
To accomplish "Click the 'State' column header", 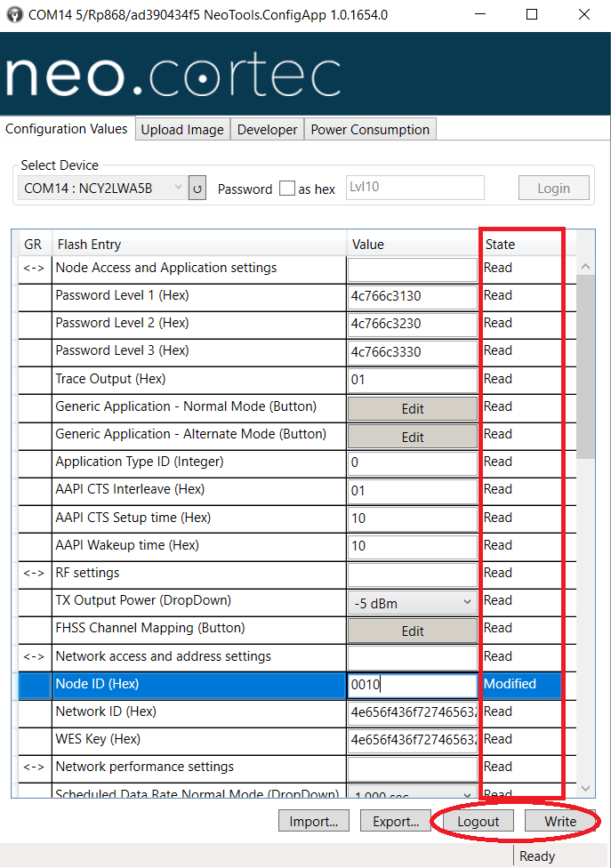I will (x=501, y=244).
